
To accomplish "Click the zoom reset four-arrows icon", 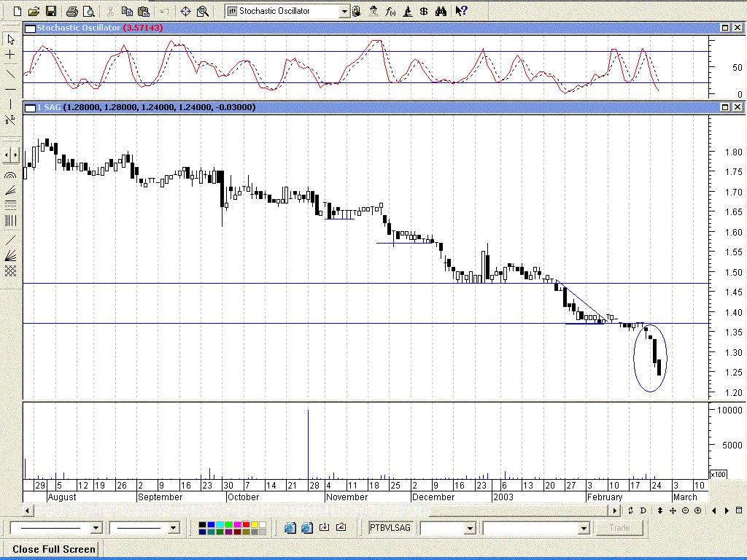I will coord(673,510).
